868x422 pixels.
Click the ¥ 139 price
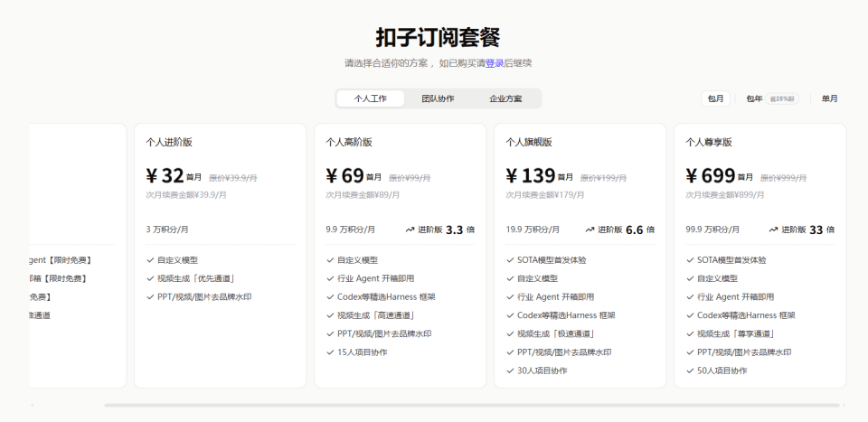pyautogui.click(x=531, y=176)
